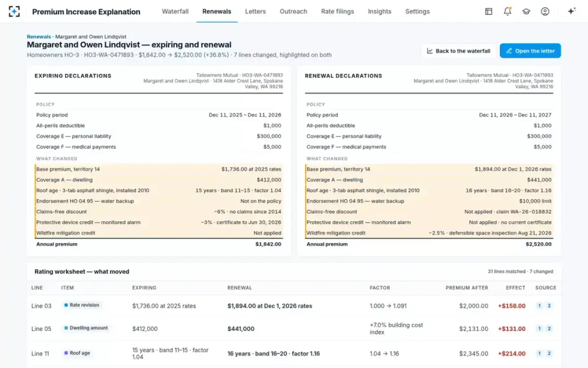Open source badge 2 for Roof age
Viewport: 588px width, 368px height.
[x=549, y=353]
